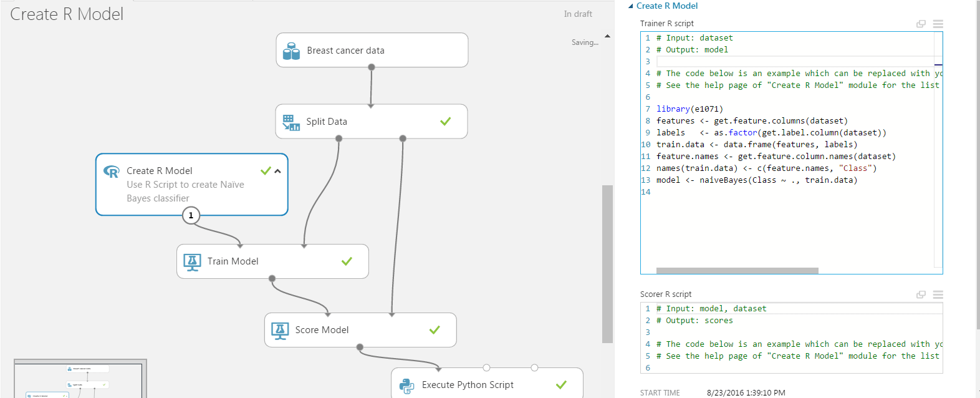980x398 pixels.
Task: Click the Python icon on Execute Python Script
Action: [x=406, y=386]
